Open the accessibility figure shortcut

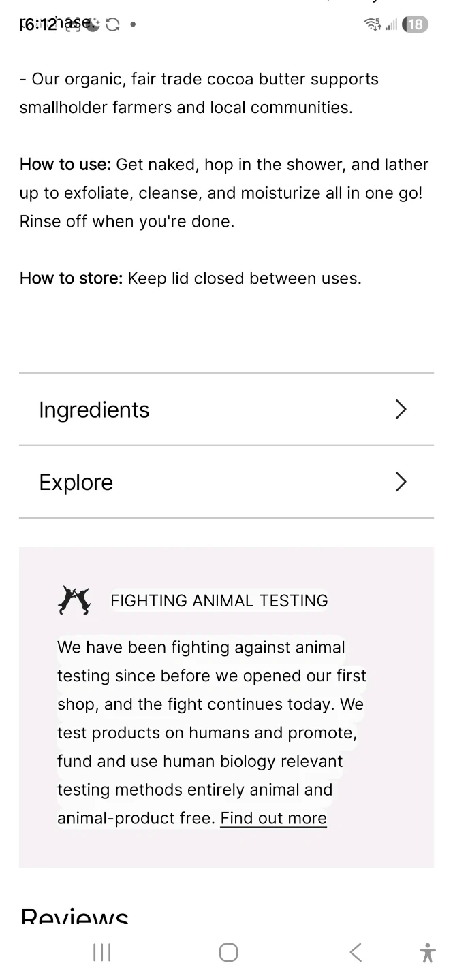tap(428, 952)
